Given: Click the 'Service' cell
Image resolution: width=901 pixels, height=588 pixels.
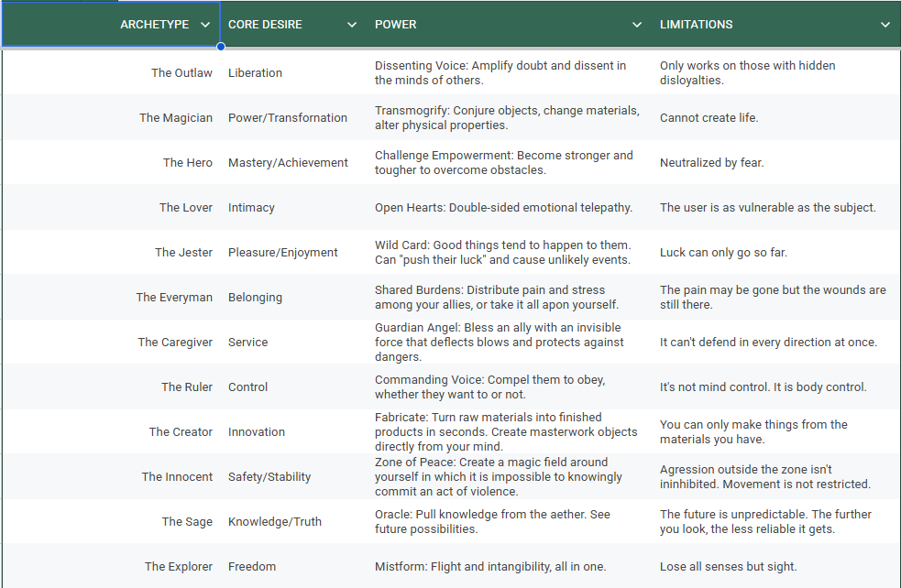Looking at the screenshot, I should (293, 342).
